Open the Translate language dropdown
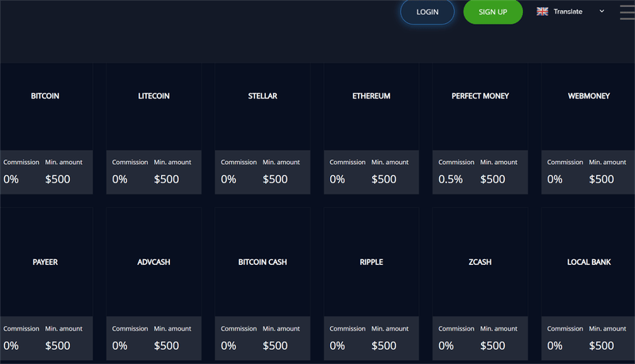This screenshot has height=364, width=635. tap(571, 12)
